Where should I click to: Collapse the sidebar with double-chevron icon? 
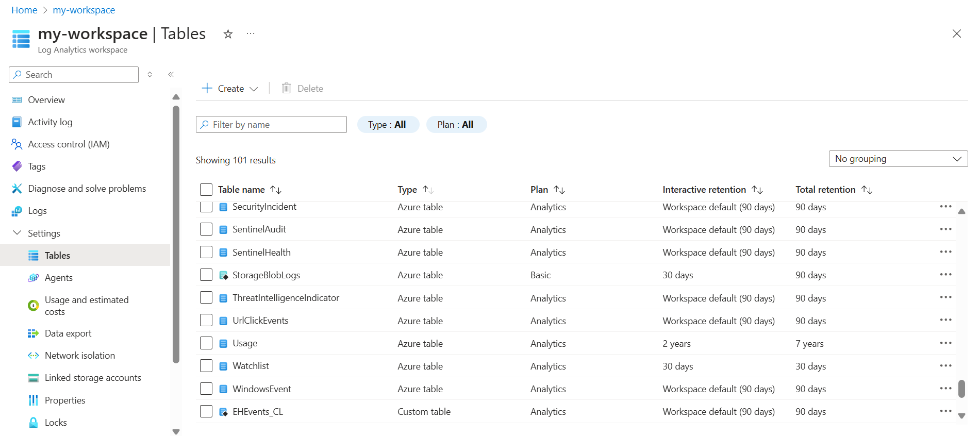tap(171, 75)
